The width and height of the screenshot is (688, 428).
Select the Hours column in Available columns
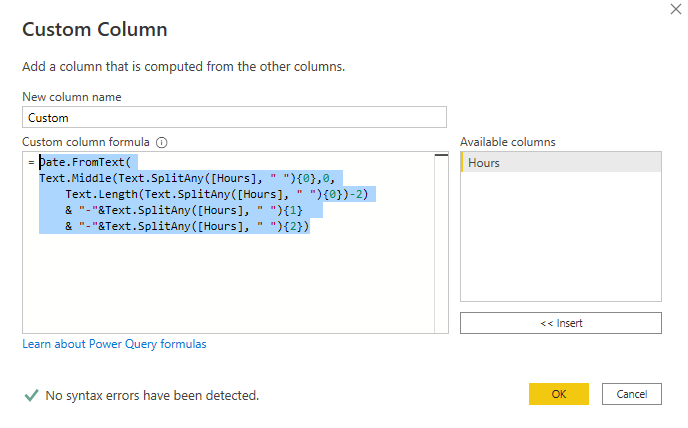[x=561, y=162]
